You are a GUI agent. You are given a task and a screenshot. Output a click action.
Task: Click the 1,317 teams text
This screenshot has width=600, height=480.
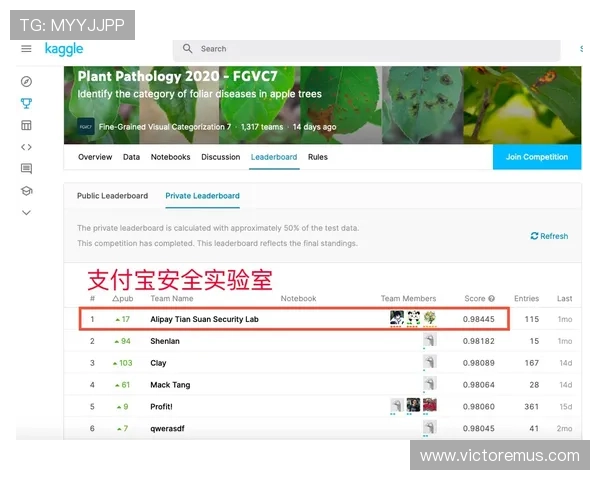coord(262,127)
